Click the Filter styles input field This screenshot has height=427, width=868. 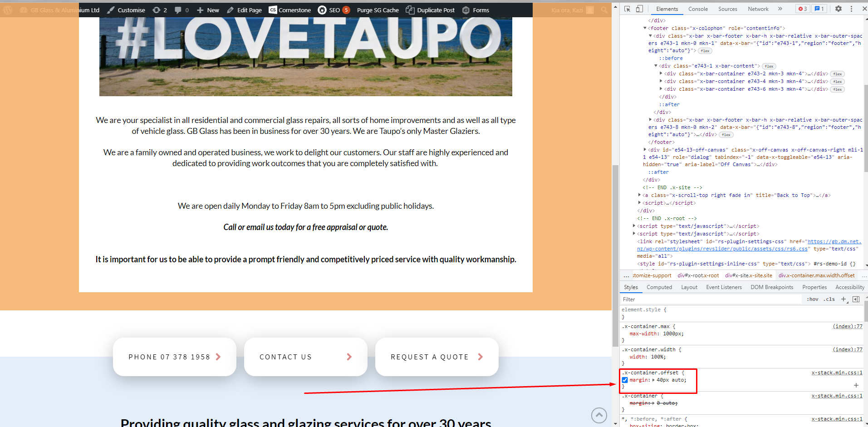[710, 299]
